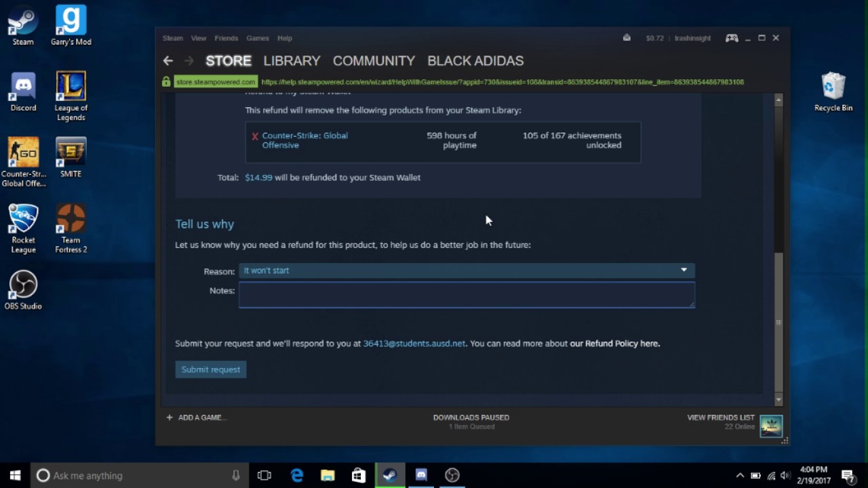Open SMITE desktop shortcut
Screen dimensions: 868x488
coord(71,157)
